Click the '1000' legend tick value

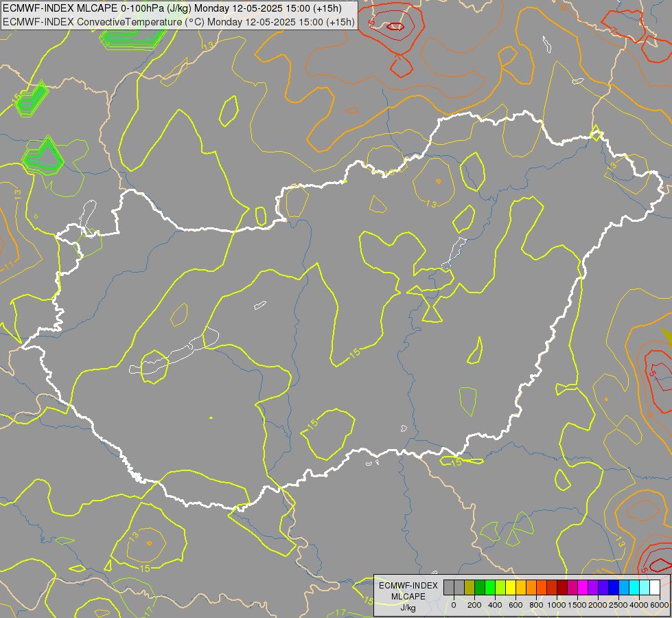point(557,605)
